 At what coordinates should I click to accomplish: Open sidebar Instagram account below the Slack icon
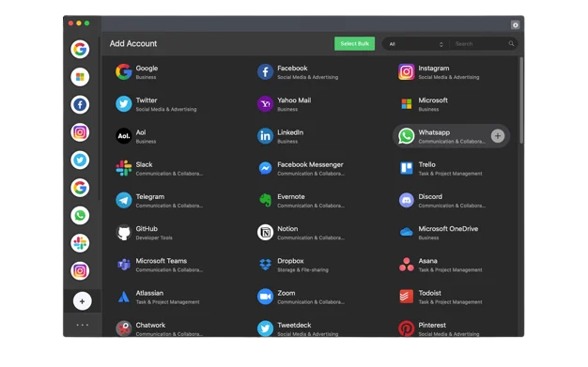80,271
